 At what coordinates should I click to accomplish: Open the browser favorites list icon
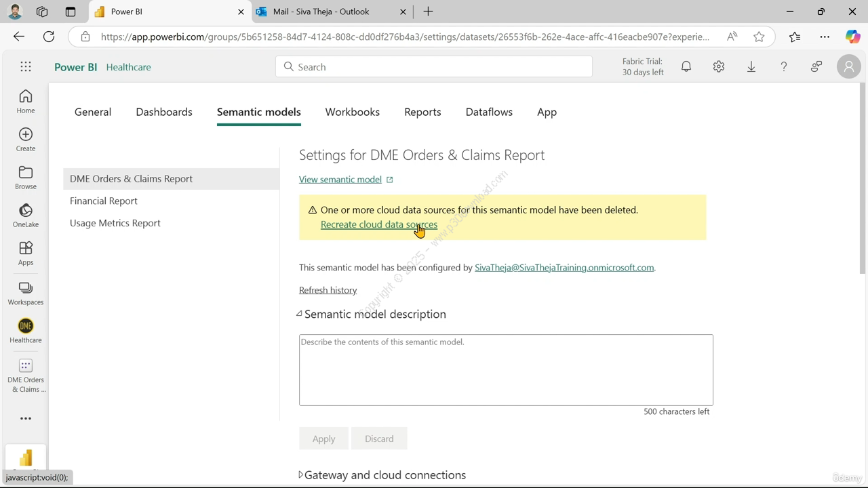tap(795, 37)
